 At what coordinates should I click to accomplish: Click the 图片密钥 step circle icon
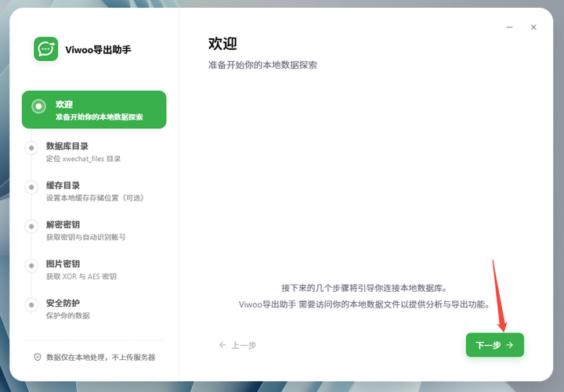(x=31, y=266)
